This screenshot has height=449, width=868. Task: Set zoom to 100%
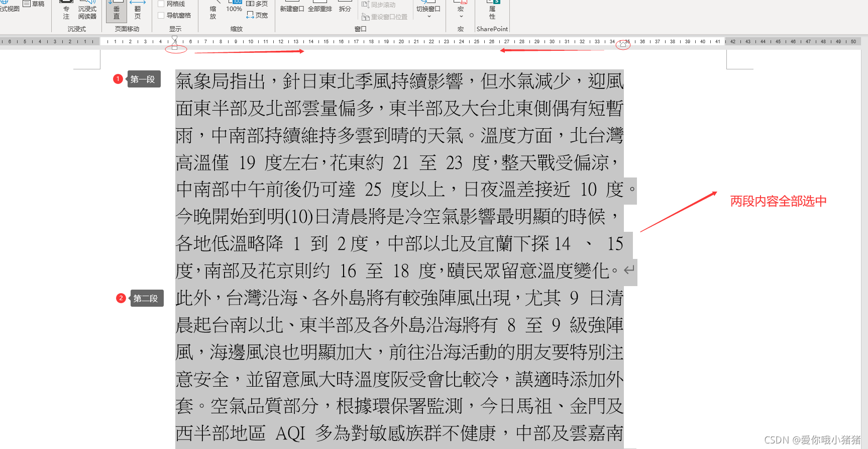(234, 7)
